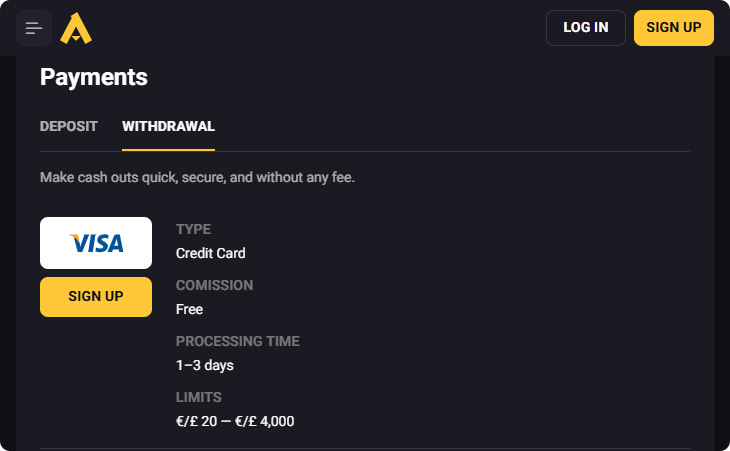Click the yellow site logo
Screen dimensions: 730x451
point(76,28)
